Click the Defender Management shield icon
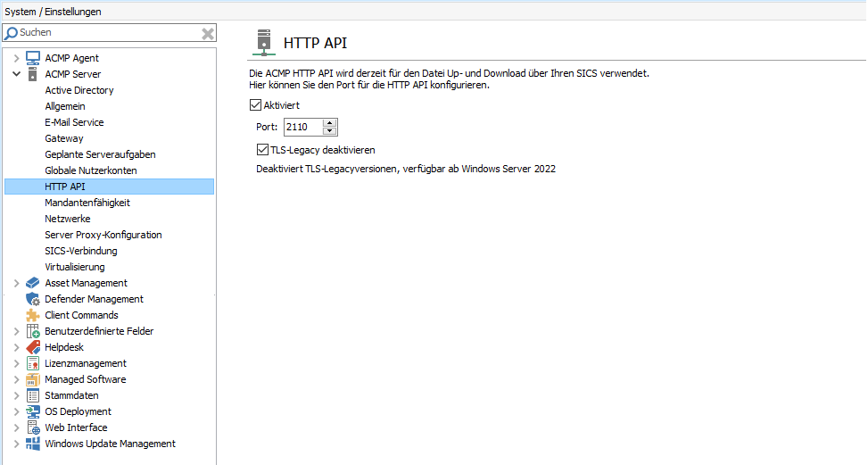Image resolution: width=868 pixels, height=473 pixels. (33, 299)
